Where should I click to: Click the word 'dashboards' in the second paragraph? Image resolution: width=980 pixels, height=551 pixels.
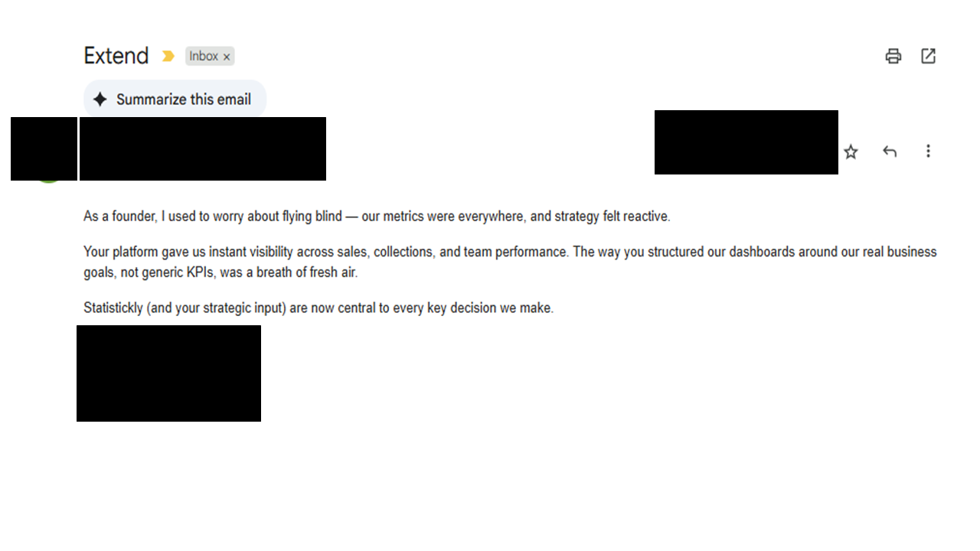click(762, 252)
